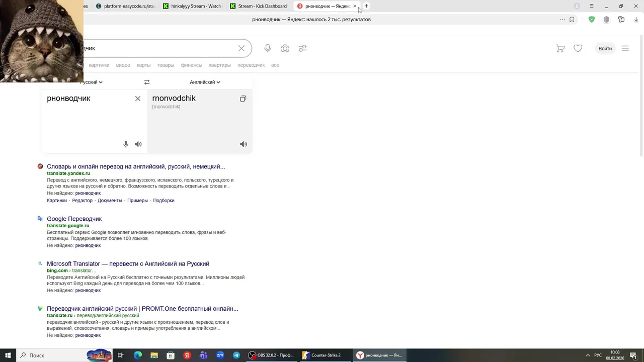Open the browser profile avatar icon

[x=577, y=6]
